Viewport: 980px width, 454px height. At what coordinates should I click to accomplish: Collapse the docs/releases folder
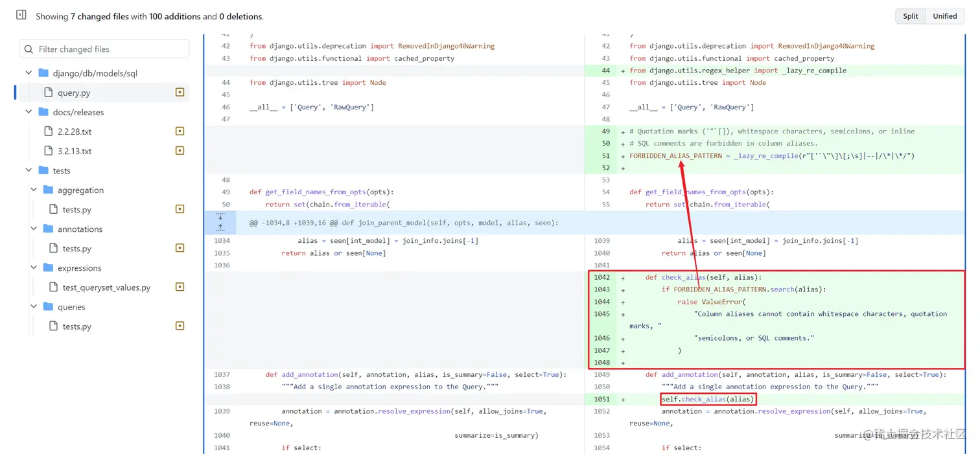[x=29, y=112]
